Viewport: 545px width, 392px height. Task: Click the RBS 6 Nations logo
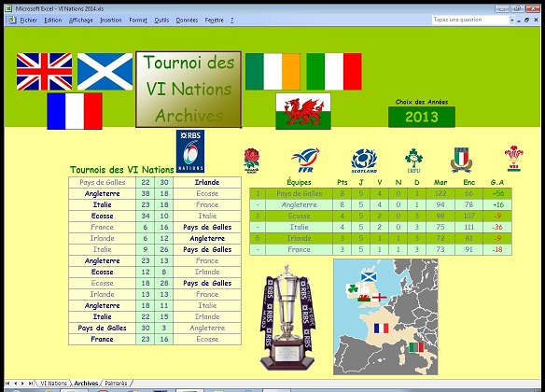(190, 151)
